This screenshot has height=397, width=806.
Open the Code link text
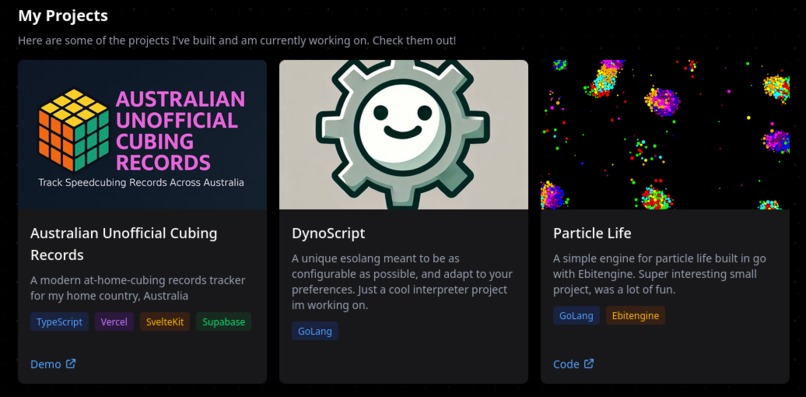coord(566,364)
